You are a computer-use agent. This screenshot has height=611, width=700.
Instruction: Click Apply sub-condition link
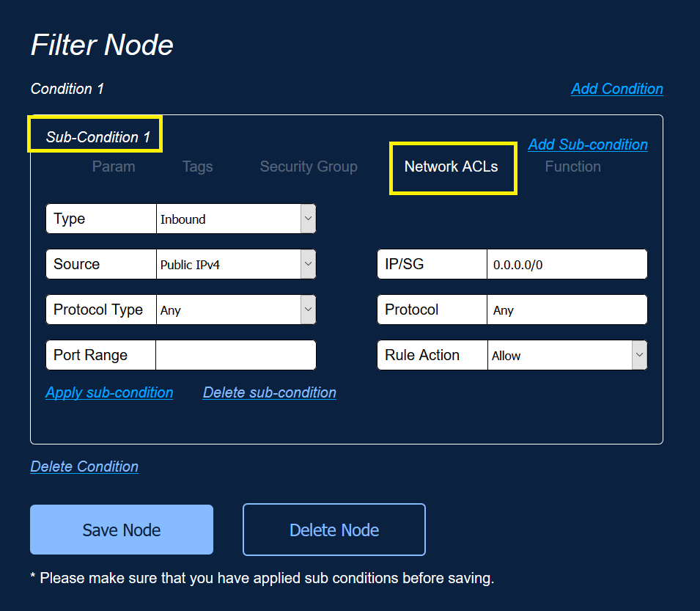point(109,392)
